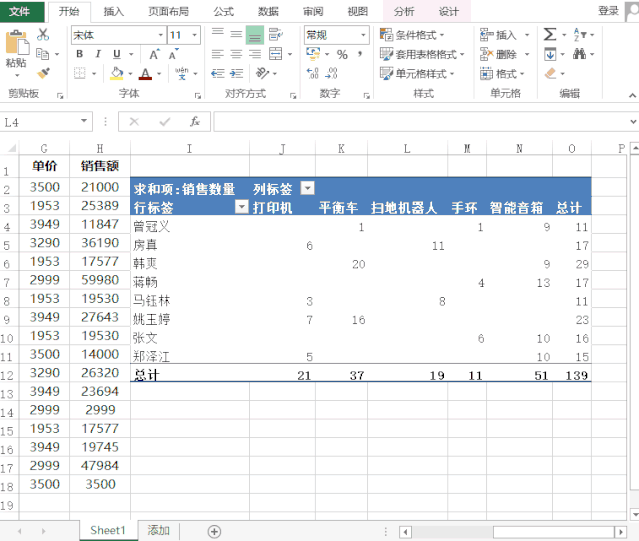Viewport: 639px width, 541px height.
Task: Click the Format Painter brush icon
Action: coord(43,73)
